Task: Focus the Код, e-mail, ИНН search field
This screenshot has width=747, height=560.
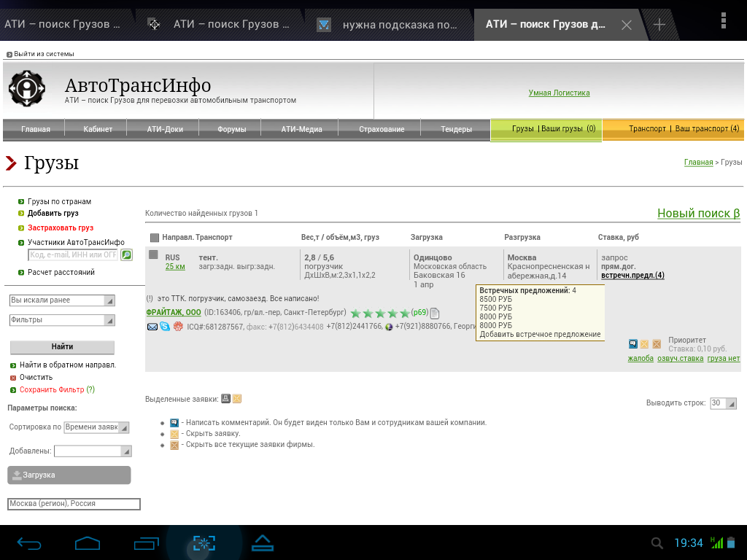Action: click(x=74, y=255)
